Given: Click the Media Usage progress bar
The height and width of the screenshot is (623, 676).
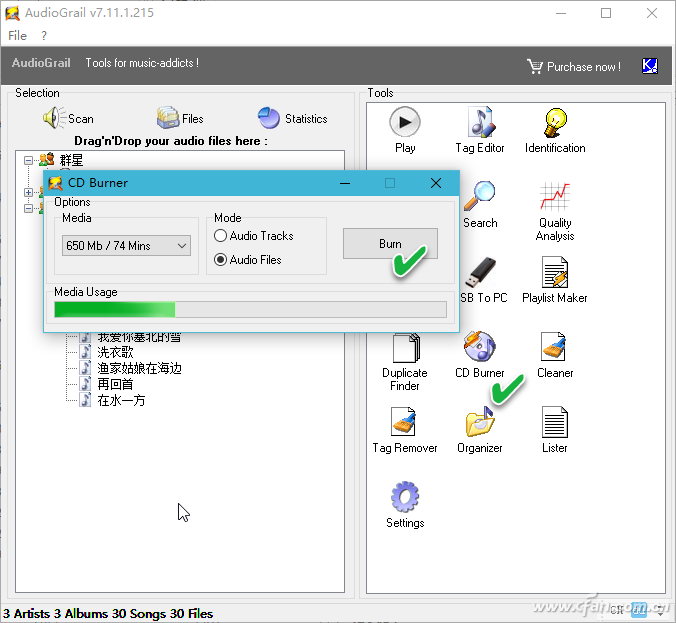Looking at the screenshot, I should (x=250, y=310).
